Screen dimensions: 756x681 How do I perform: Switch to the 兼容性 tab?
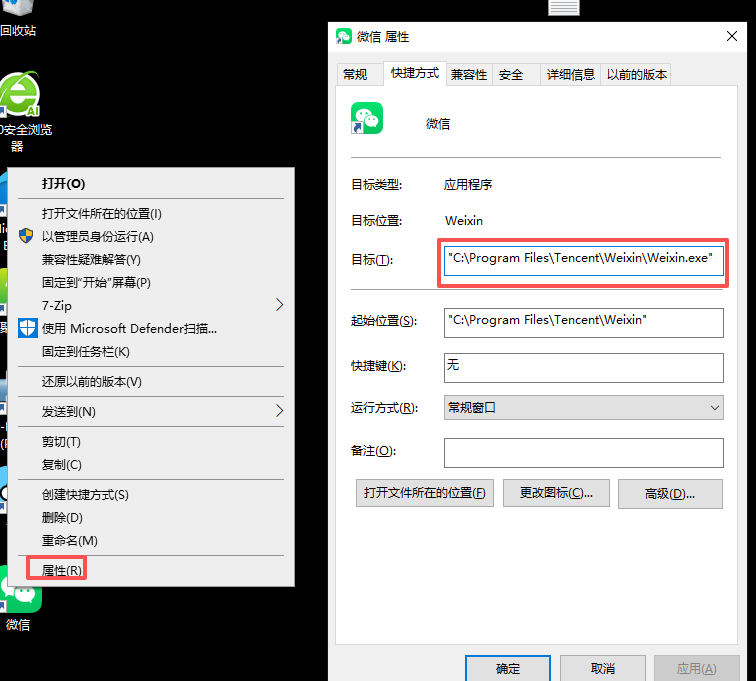point(469,75)
